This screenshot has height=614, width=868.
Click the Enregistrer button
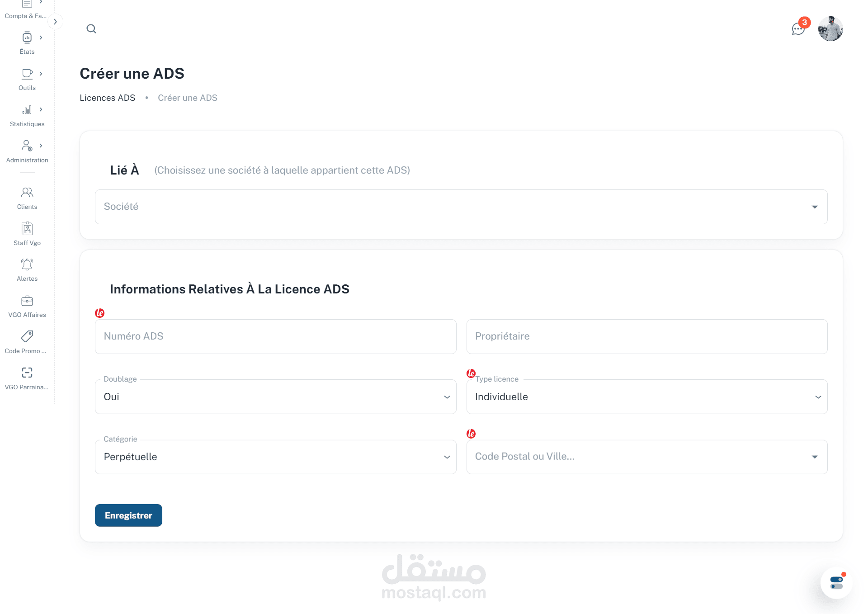(x=128, y=515)
